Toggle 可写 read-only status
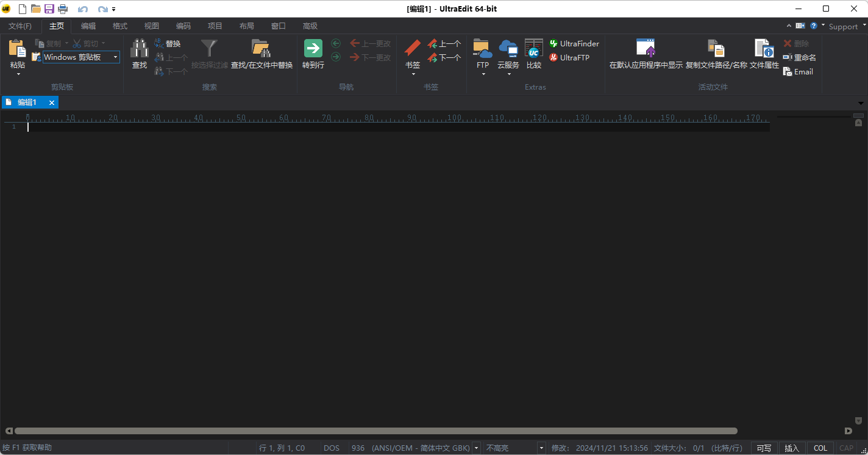 click(x=764, y=448)
